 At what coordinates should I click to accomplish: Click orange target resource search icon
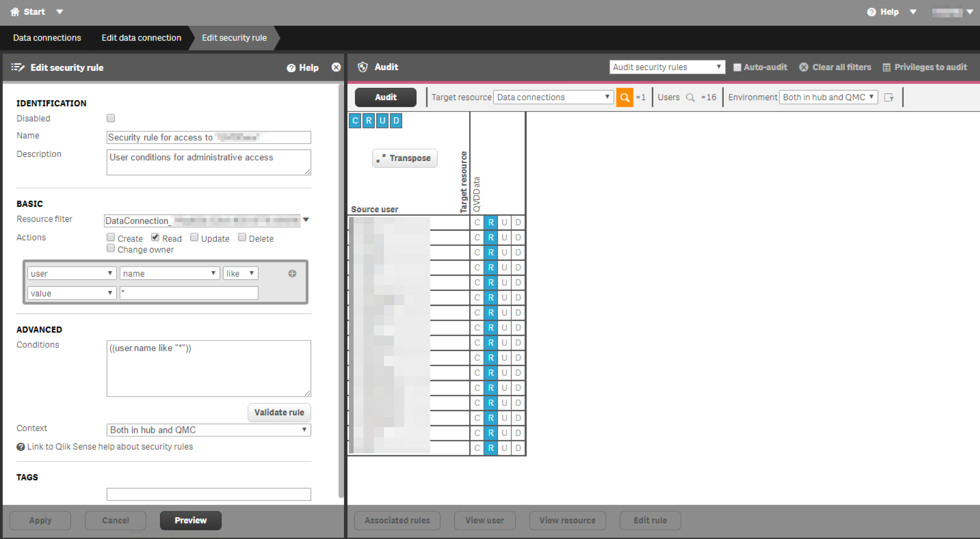click(x=624, y=97)
